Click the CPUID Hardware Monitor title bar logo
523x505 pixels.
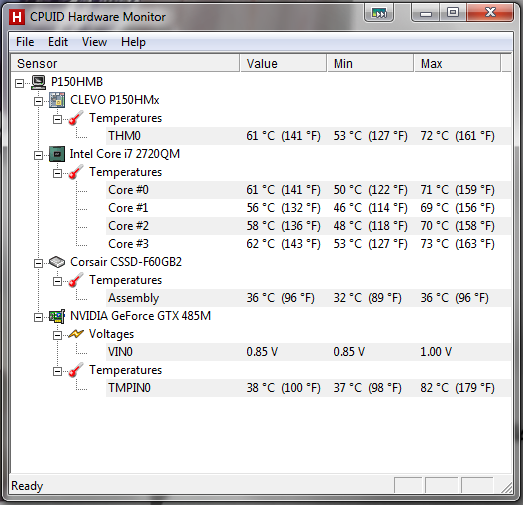coord(17,17)
